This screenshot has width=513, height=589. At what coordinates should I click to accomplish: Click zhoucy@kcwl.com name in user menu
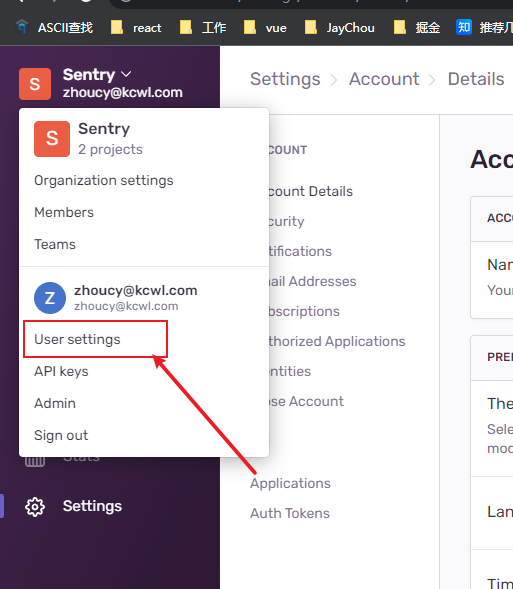point(136,290)
